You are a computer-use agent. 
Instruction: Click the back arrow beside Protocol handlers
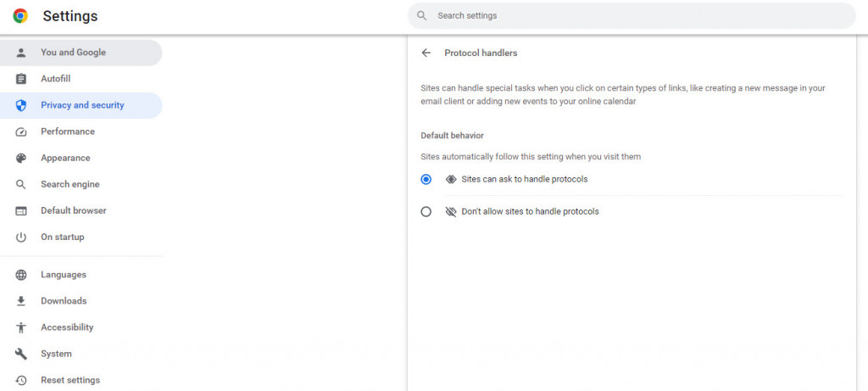(x=426, y=53)
